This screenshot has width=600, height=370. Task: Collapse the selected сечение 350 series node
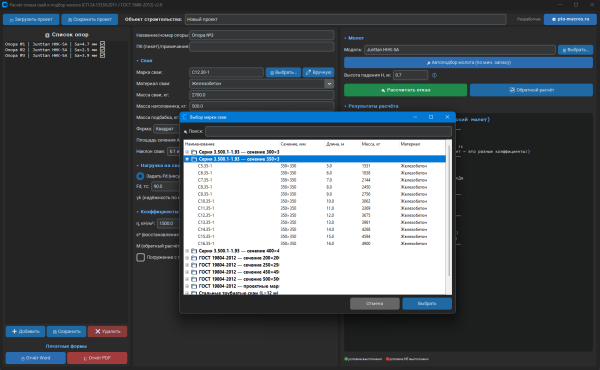[x=187, y=159]
